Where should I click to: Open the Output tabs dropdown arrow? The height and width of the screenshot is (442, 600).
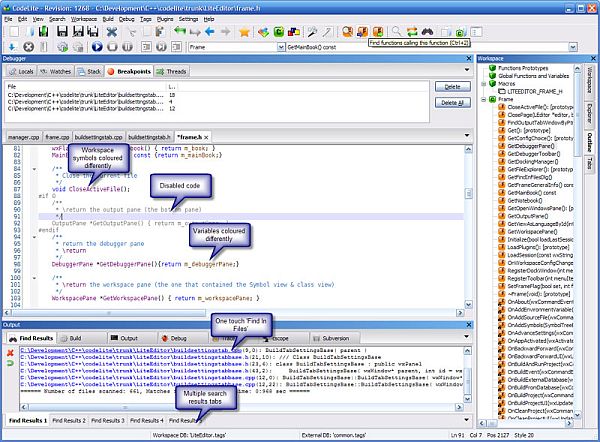[x=467, y=337]
